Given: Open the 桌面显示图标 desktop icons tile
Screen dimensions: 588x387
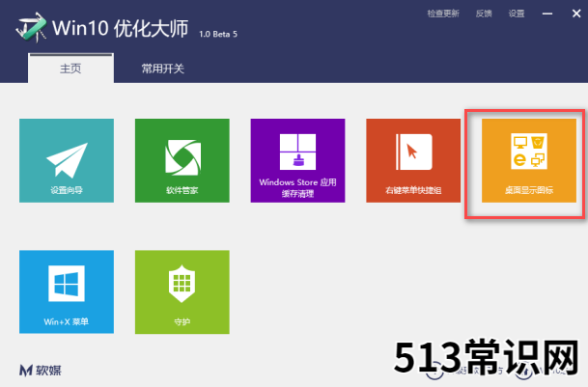Looking at the screenshot, I should 529,160.
